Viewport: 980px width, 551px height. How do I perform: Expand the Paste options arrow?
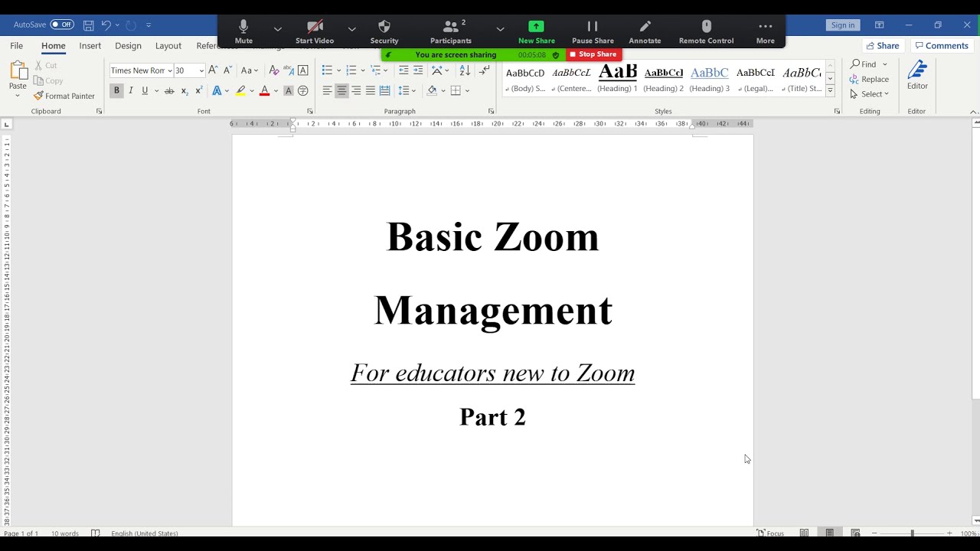(x=18, y=96)
